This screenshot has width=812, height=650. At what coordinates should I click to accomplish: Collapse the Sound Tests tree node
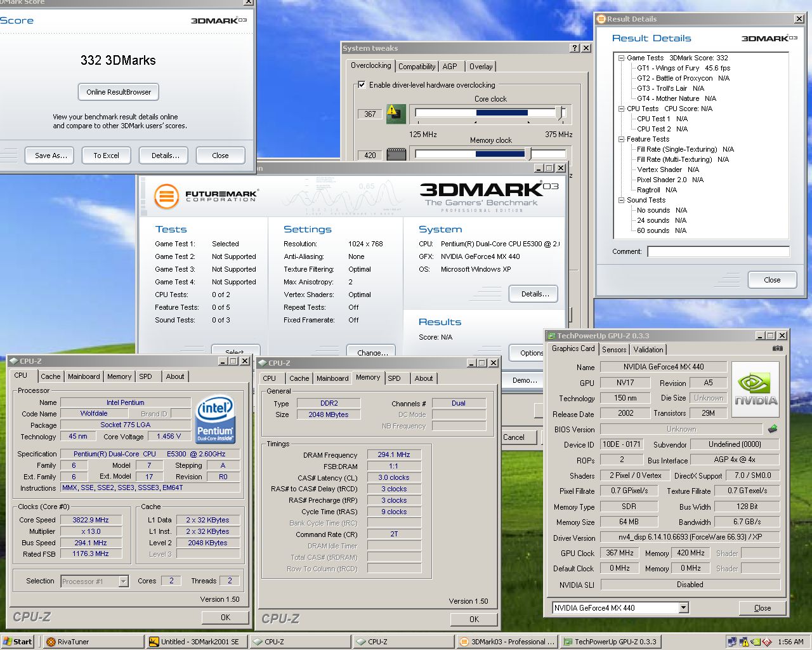pos(621,200)
